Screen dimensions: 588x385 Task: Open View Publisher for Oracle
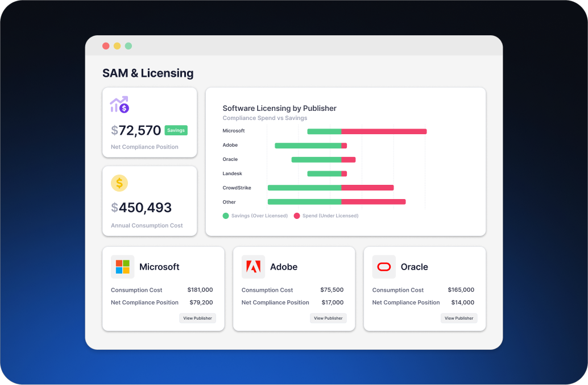[459, 318]
